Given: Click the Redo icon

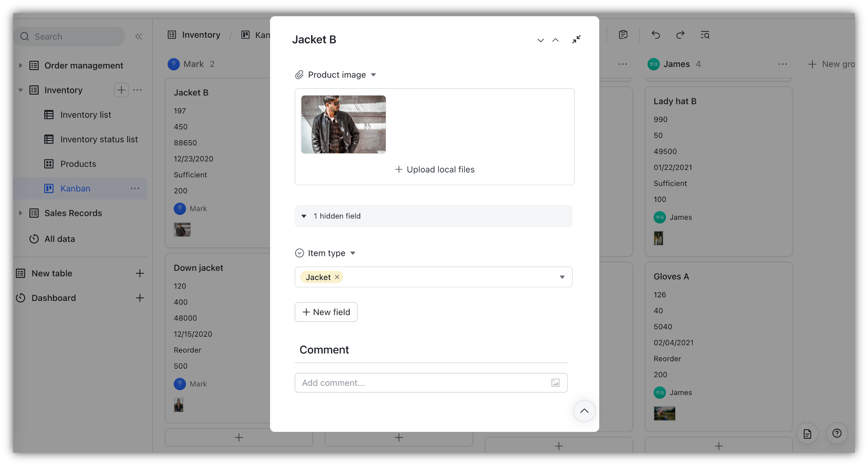Looking at the screenshot, I should click(680, 35).
